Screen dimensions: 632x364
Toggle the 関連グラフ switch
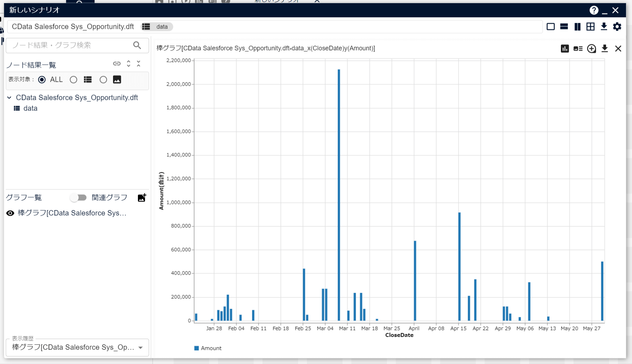(x=78, y=198)
